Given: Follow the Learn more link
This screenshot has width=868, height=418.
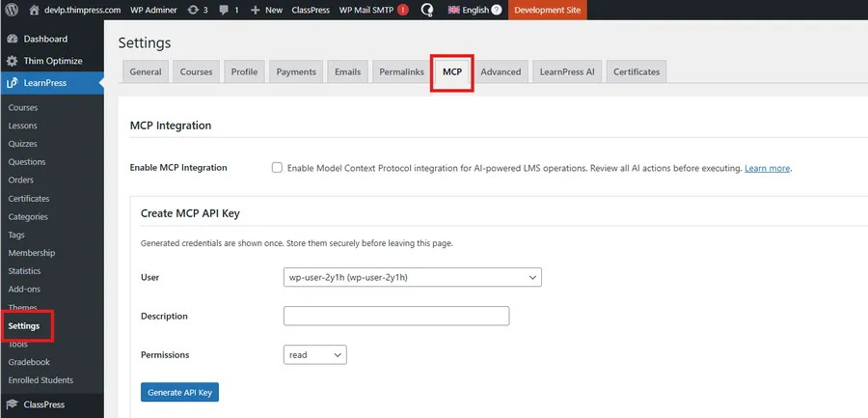Looking at the screenshot, I should [768, 168].
